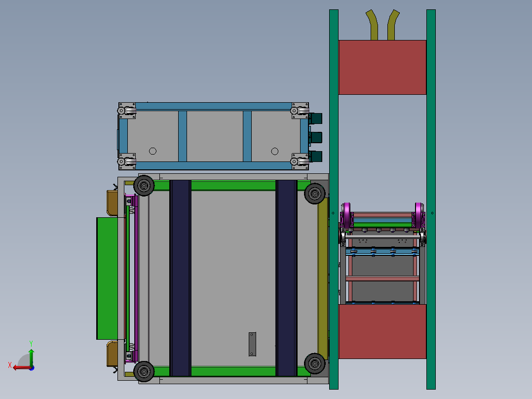This screenshot has height=399, width=532.
Task: Select the cart's bottom green horizontal bar
Action: pyautogui.click(x=232, y=371)
